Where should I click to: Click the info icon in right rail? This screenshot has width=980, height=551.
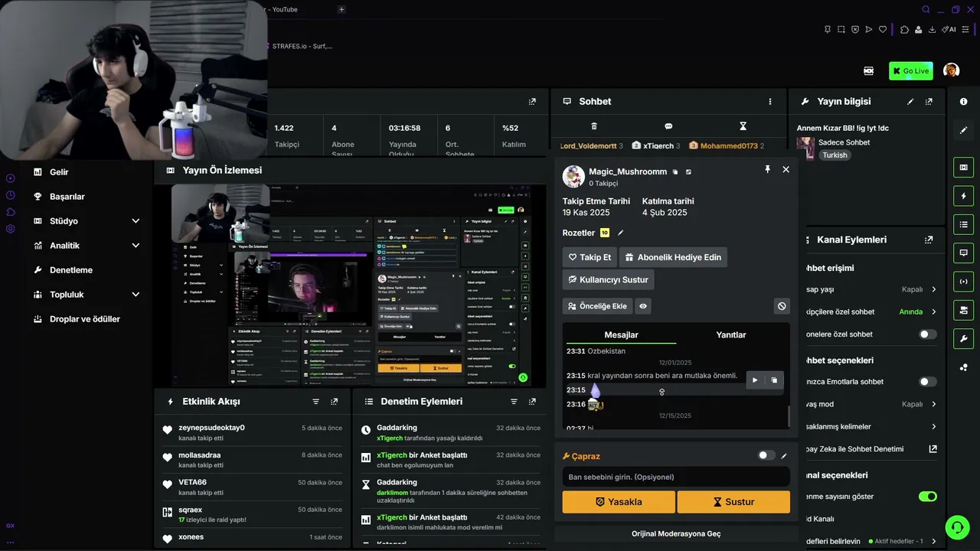(x=963, y=102)
